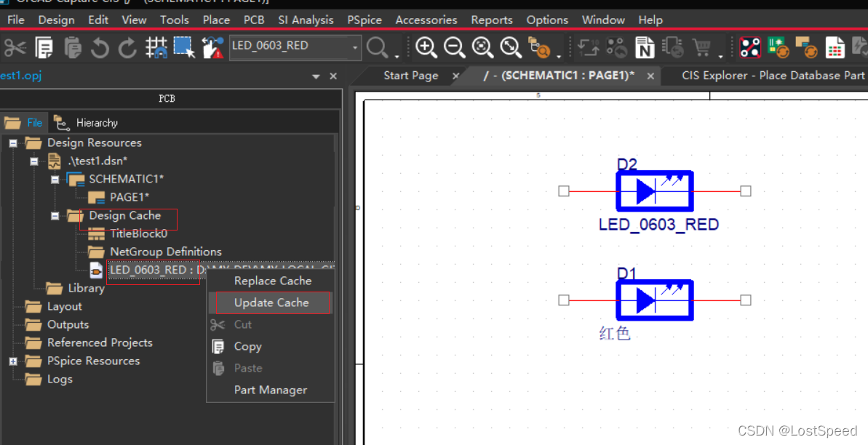868x445 pixels.
Task: Click the Zoom In magnifier icon
Action: 426,48
